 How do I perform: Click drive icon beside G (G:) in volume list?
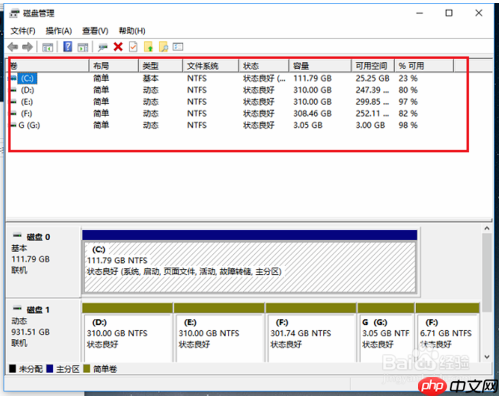pyautogui.click(x=13, y=125)
